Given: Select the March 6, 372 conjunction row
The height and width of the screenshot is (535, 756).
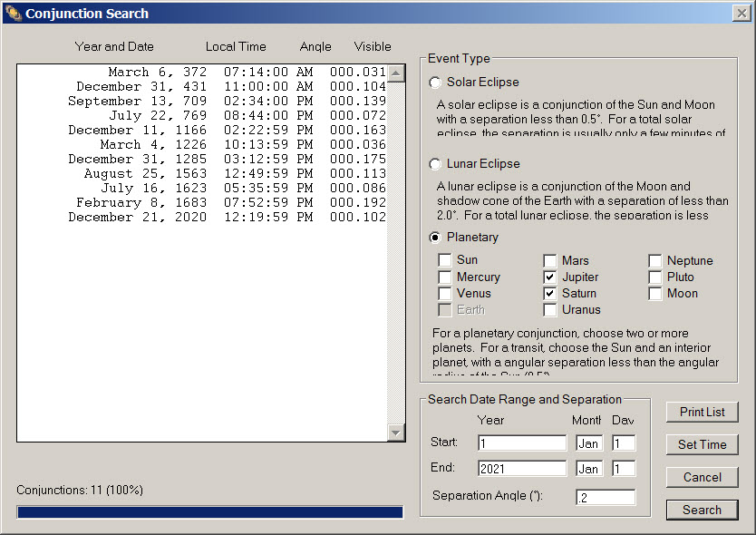Looking at the screenshot, I should (x=202, y=72).
